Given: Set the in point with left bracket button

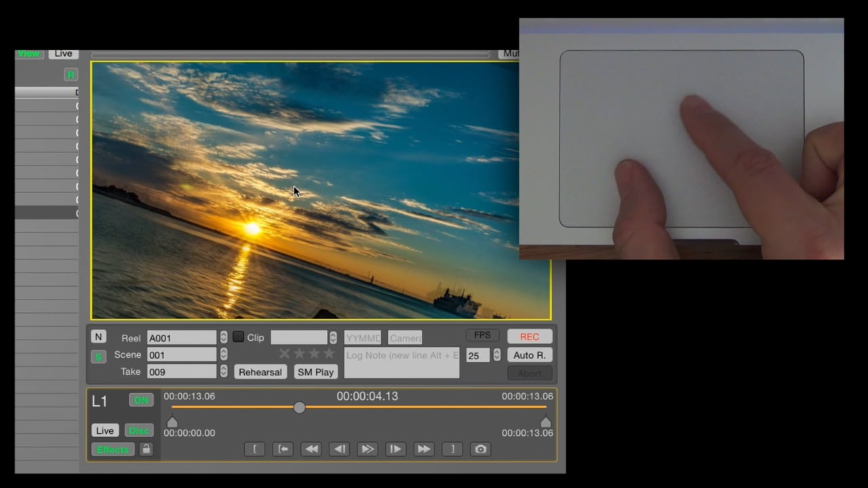Looking at the screenshot, I should coord(254,449).
